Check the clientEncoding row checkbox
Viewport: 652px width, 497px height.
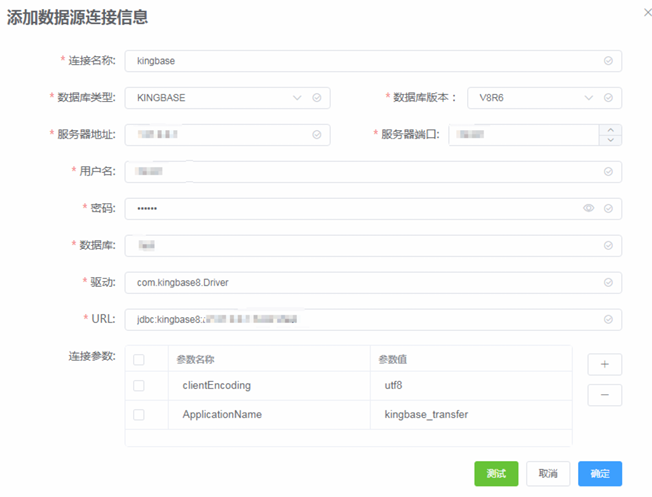[139, 386]
